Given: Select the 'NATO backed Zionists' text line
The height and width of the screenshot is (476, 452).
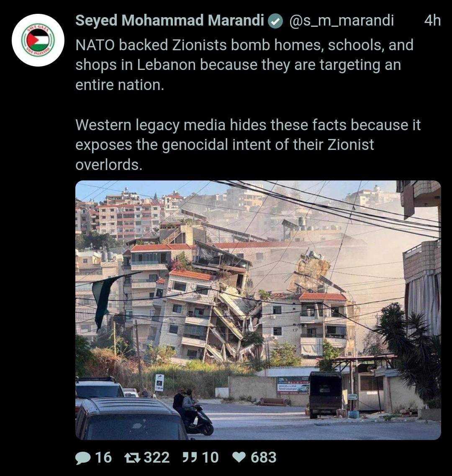Looking at the screenshot, I should tap(244, 45).
